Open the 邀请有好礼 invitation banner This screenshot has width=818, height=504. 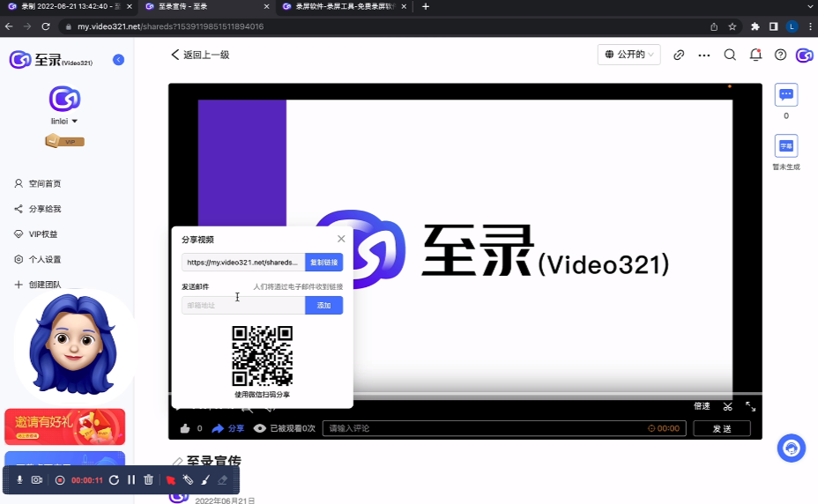point(64,426)
